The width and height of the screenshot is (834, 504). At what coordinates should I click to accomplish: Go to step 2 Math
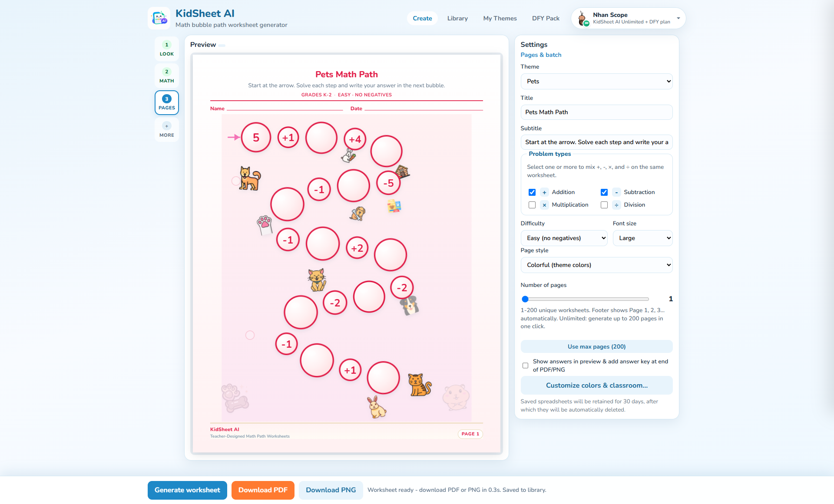coord(166,76)
